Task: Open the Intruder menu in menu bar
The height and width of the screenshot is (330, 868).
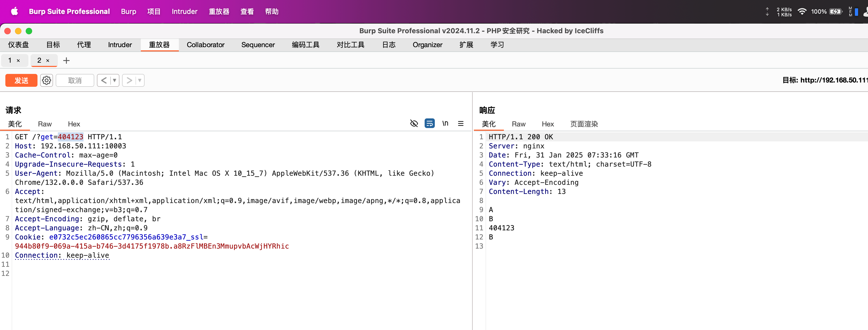Action: point(185,12)
